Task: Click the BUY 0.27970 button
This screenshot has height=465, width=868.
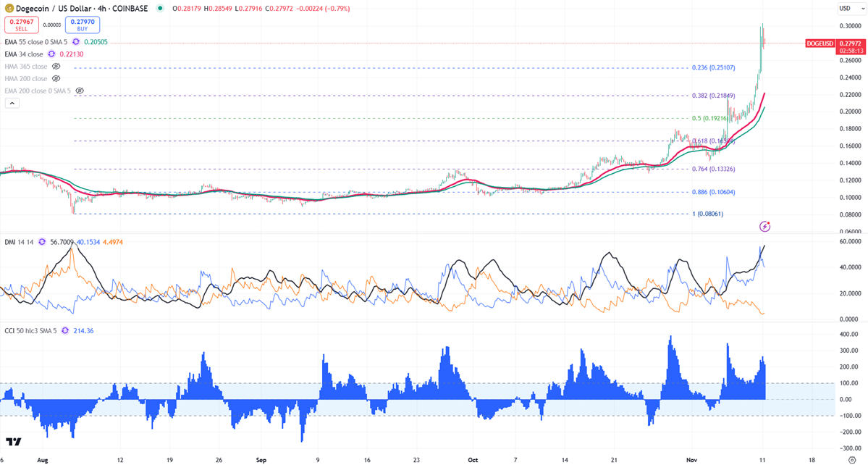Action: [x=82, y=25]
